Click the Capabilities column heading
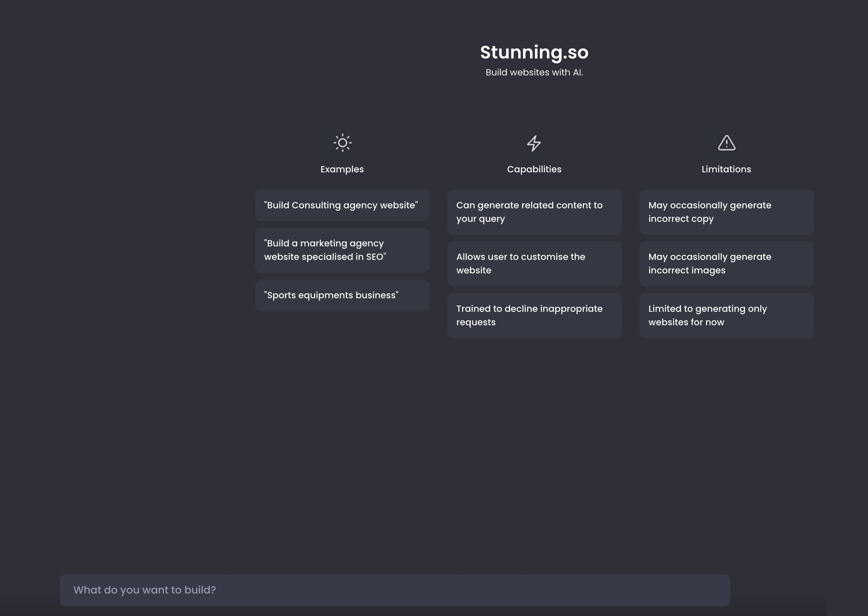This screenshot has height=616, width=868. click(534, 169)
